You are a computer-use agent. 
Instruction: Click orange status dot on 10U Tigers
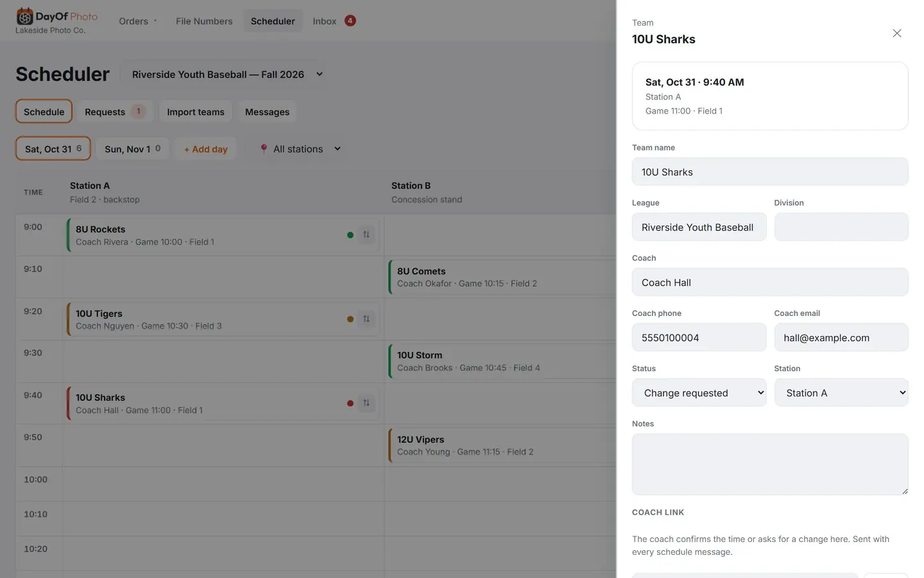[x=350, y=319]
